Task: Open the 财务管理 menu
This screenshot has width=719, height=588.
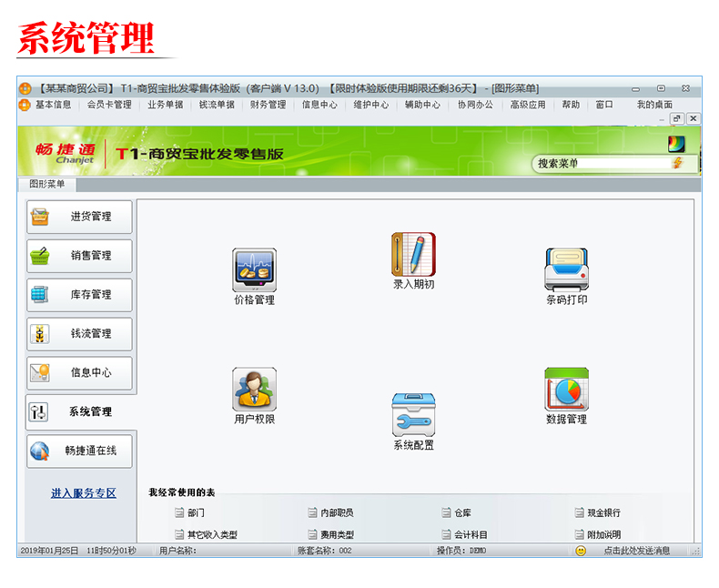Action: pyautogui.click(x=268, y=105)
